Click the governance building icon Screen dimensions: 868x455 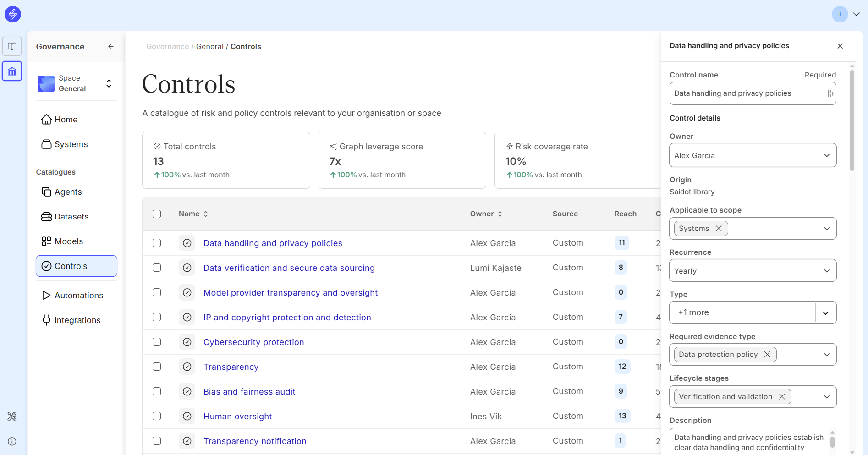tap(12, 71)
